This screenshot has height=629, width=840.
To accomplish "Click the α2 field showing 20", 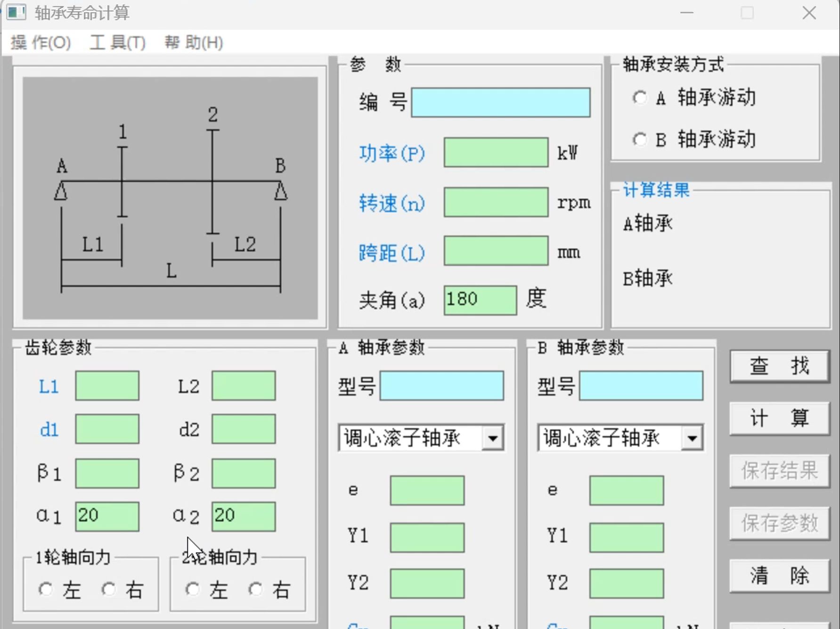I will pos(244,516).
